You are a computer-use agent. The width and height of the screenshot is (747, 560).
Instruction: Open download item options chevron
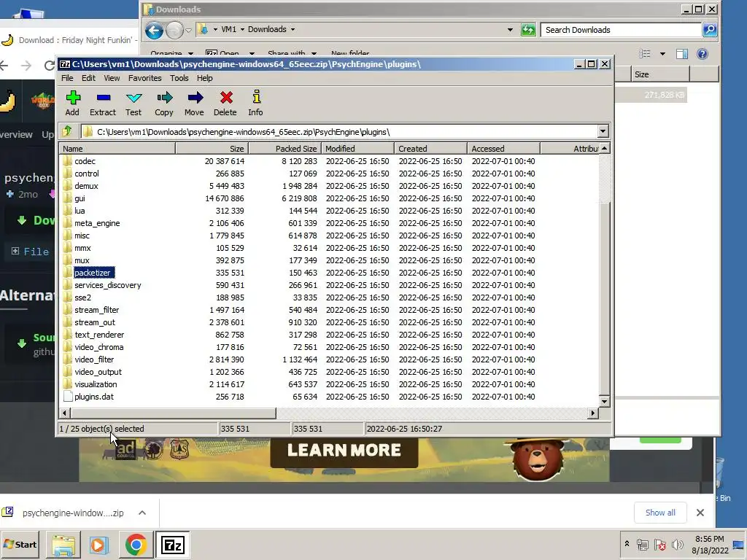click(x=142, y=513)
